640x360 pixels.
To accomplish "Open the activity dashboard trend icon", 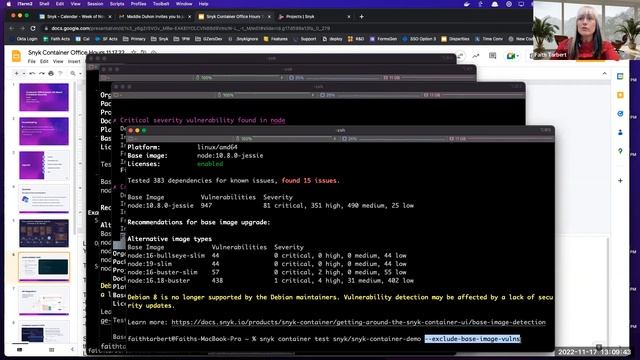I will [x=476, y=56].
